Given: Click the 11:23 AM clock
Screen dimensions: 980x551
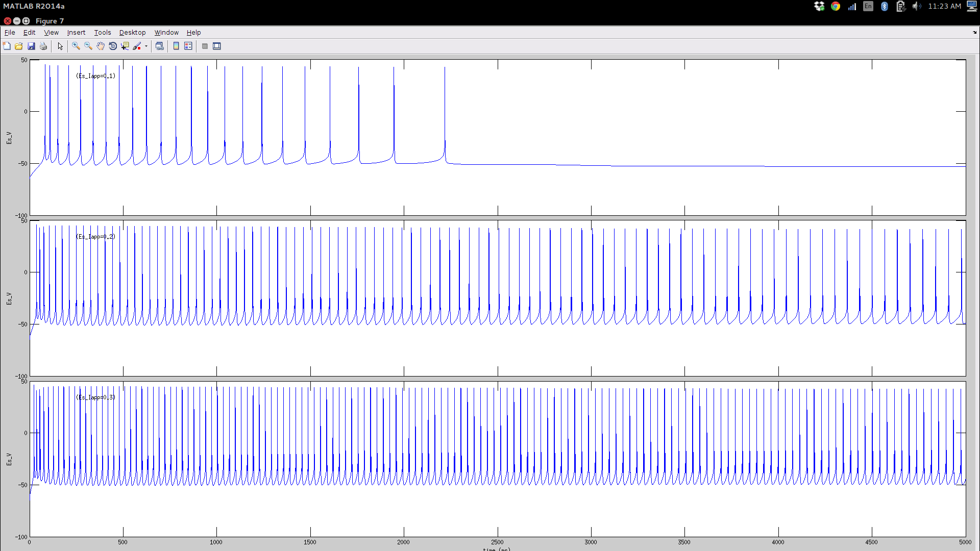Looking at the screenshot, I should pos(944,6).
